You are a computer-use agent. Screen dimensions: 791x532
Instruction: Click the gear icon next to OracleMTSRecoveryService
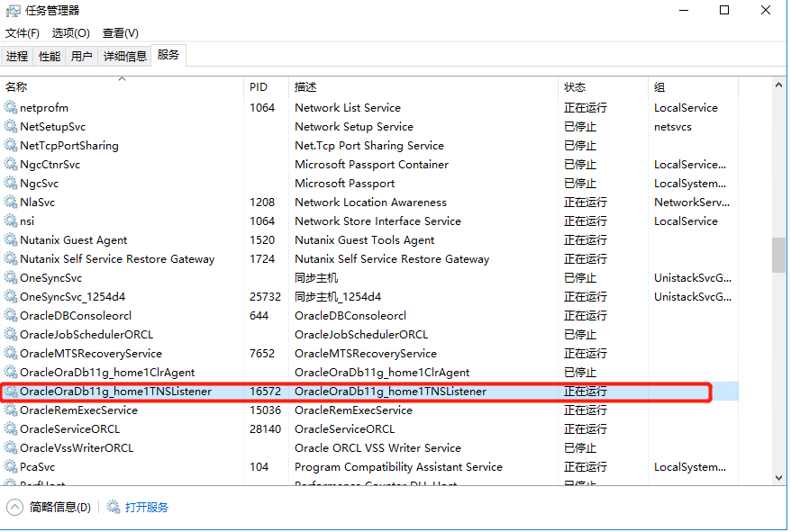click(x=11, y=353)
